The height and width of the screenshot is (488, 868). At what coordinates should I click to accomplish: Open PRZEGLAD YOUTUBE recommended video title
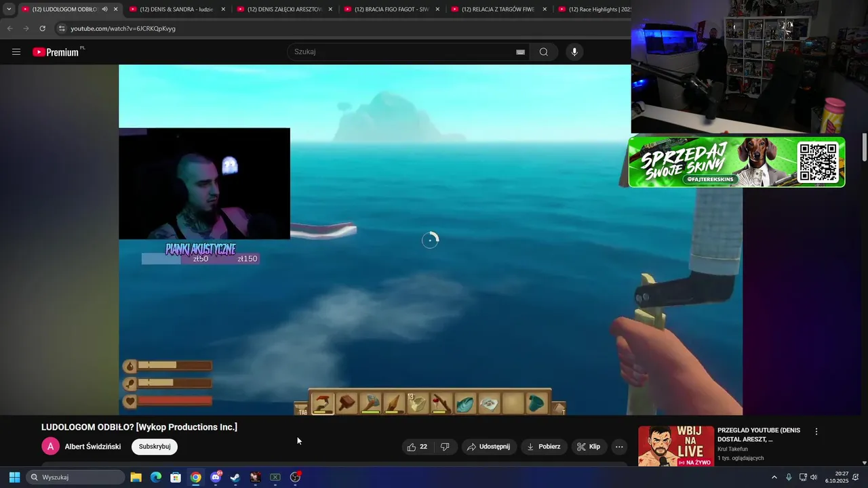[x=759, y=434]
